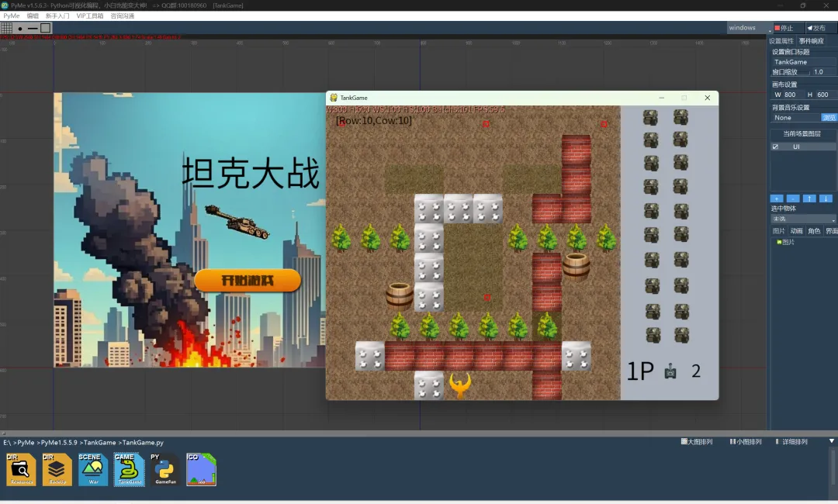
Task: Select the line drawing tool
Action: (33, 28)
